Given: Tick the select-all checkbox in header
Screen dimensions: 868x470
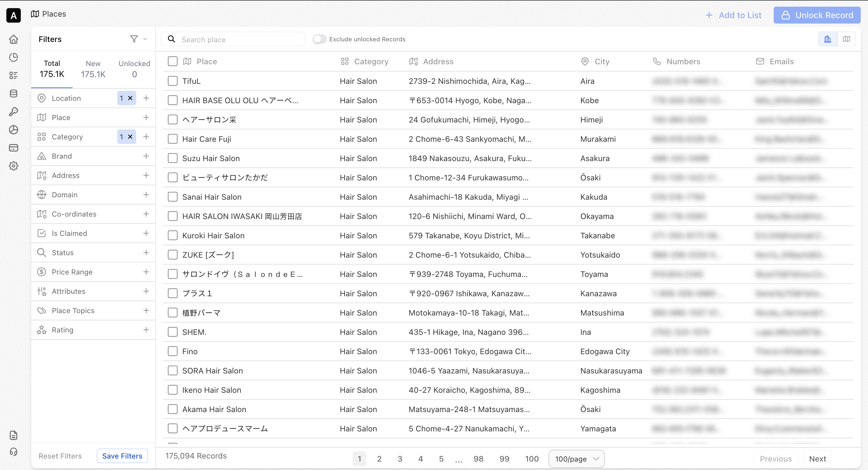Looking at the screenshot, I should tap(172, 61).
